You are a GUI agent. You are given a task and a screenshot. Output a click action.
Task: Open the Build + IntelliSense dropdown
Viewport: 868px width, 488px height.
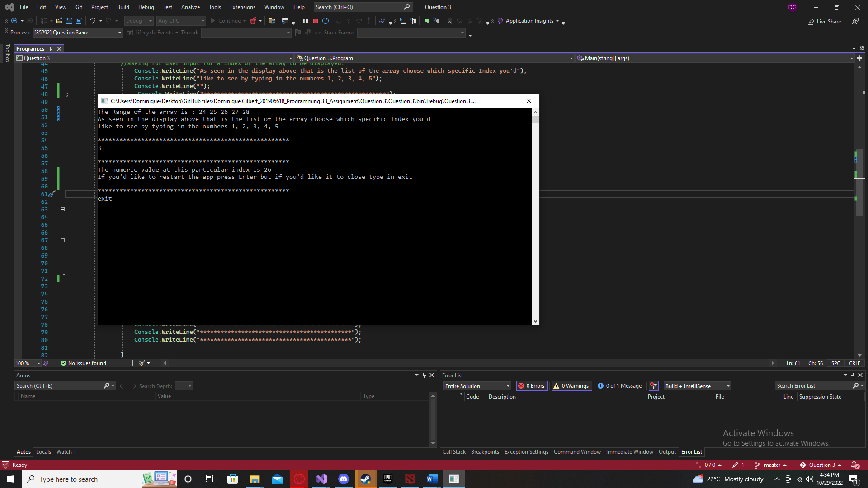(697, 386)
